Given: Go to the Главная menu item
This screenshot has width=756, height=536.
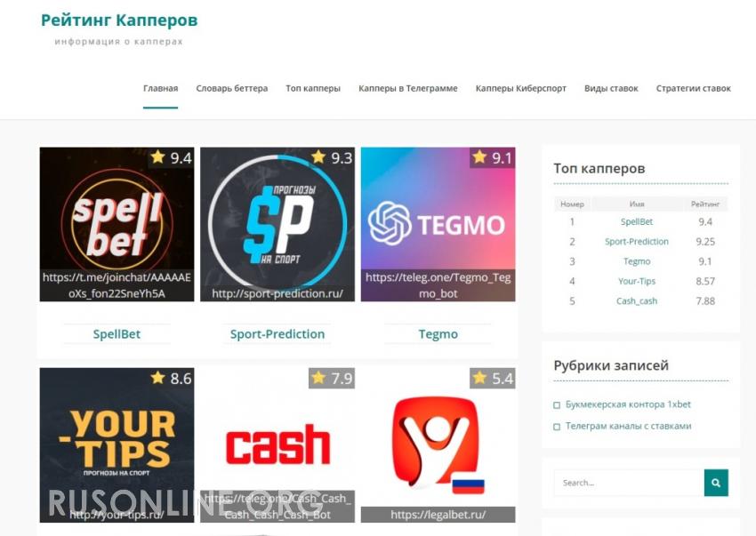Looking at the screenshot, I should tap(161, 88).
